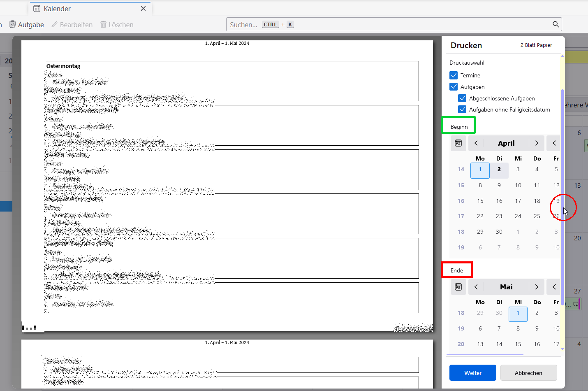
Task: Go to next month in Ende calendar
Action: point(537,287)
